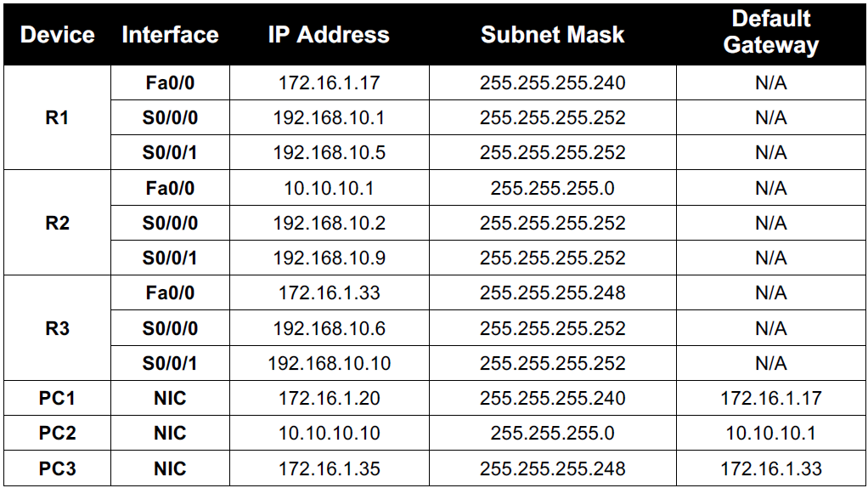
Task: Click the Subnet Mask column header
Action: (552, 35)
